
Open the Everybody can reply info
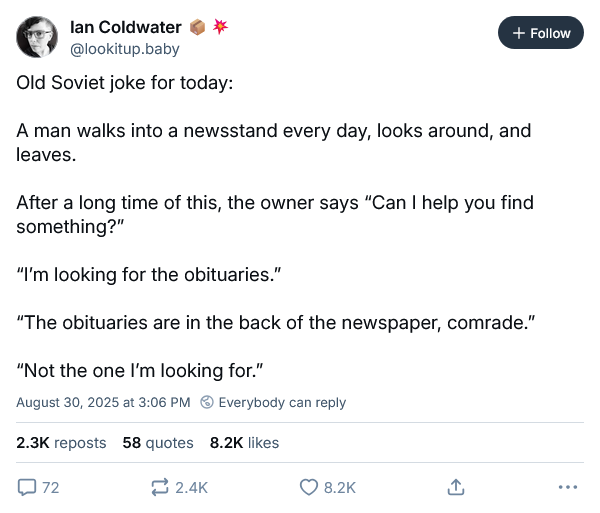pos(282,402)
